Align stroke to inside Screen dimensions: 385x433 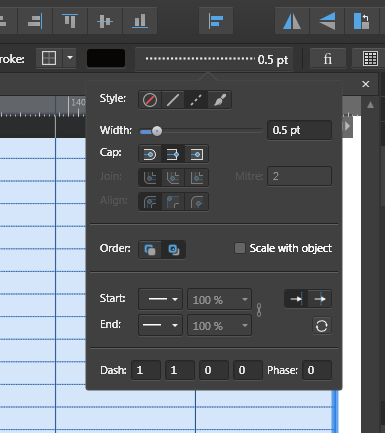click(x=173, y=202)
